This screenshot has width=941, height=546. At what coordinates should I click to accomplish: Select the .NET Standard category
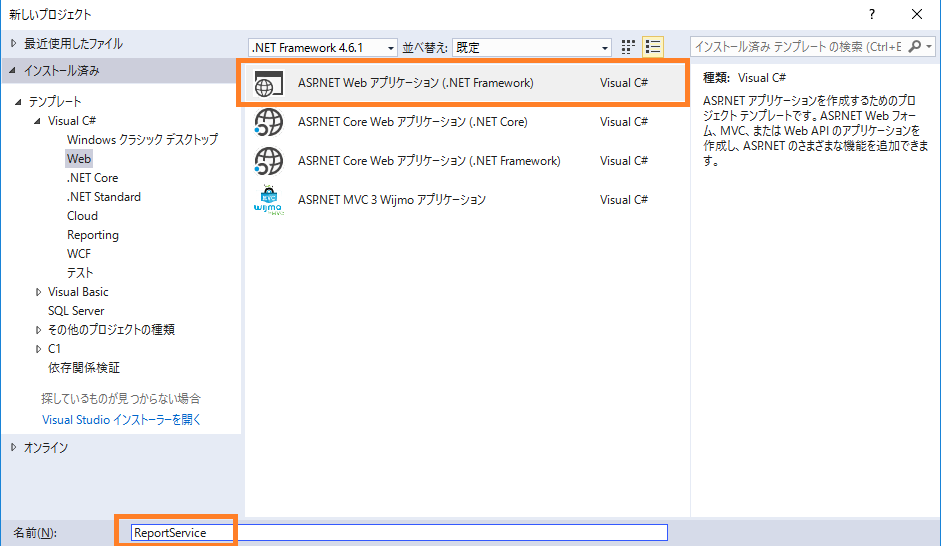point(104,197)
